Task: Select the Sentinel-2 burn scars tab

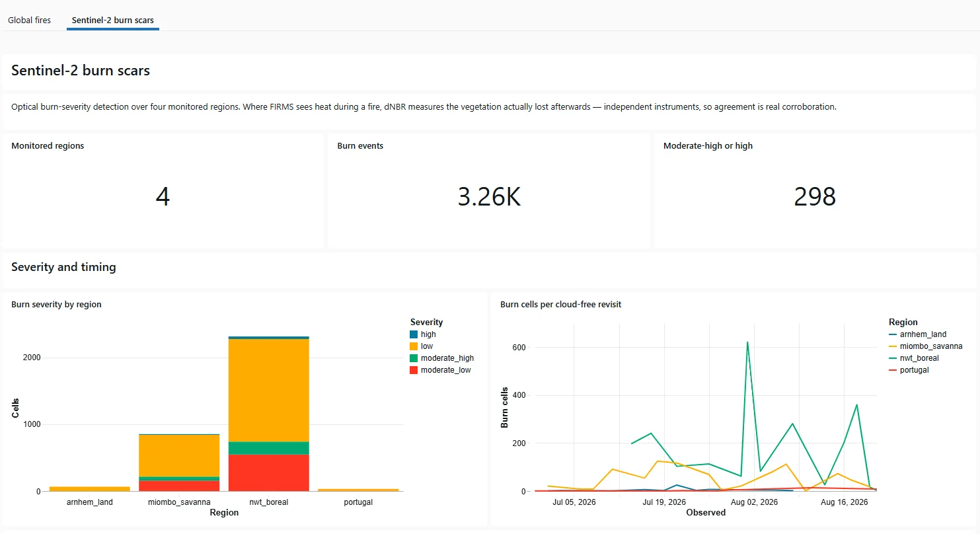Action: [113, 20]
